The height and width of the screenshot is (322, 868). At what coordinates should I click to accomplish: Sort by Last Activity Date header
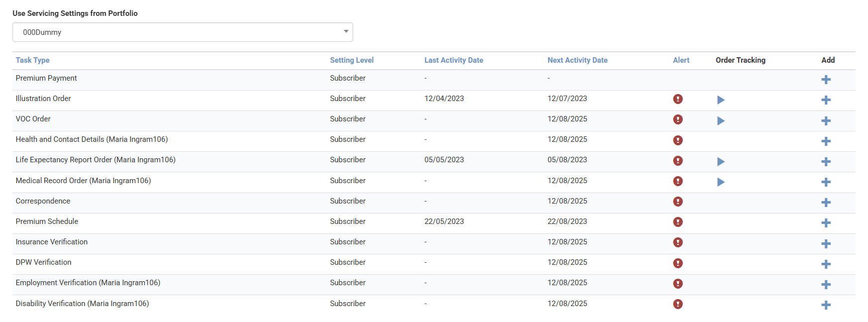(x=454, y=60)
